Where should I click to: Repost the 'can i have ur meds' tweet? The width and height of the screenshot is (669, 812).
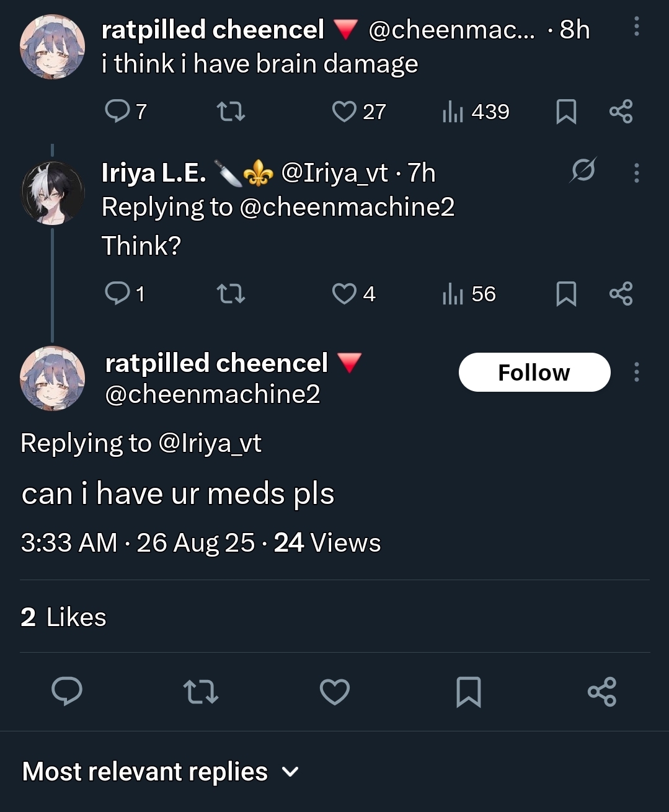[201, 692]
